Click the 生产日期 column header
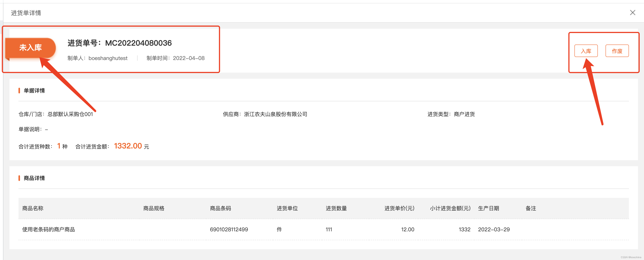The width and height of the screenshot is (644, 260). tap(488, 208)
